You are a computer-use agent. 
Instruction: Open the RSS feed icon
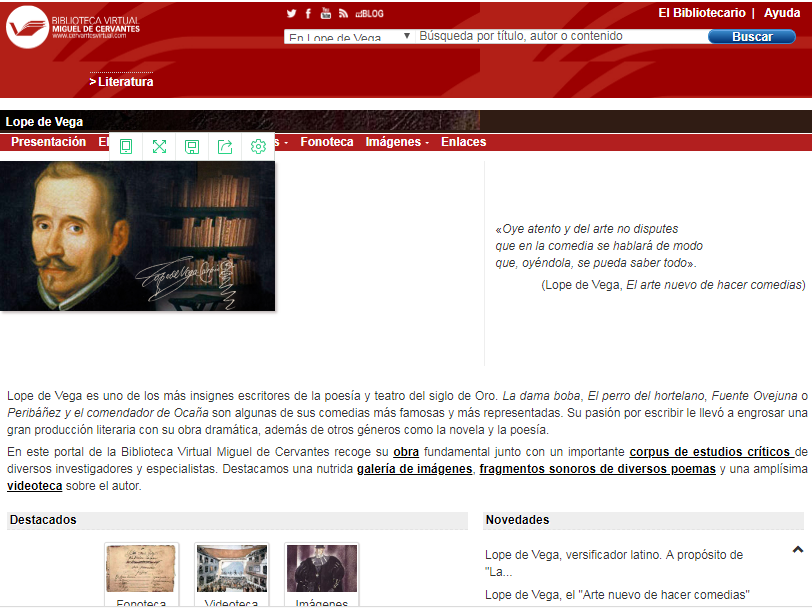coord(343,13)
